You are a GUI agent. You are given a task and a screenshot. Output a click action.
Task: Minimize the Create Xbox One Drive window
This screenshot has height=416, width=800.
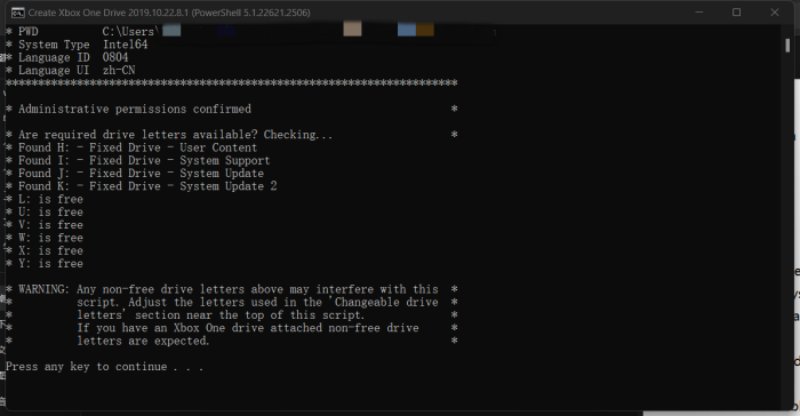(695, 12)
